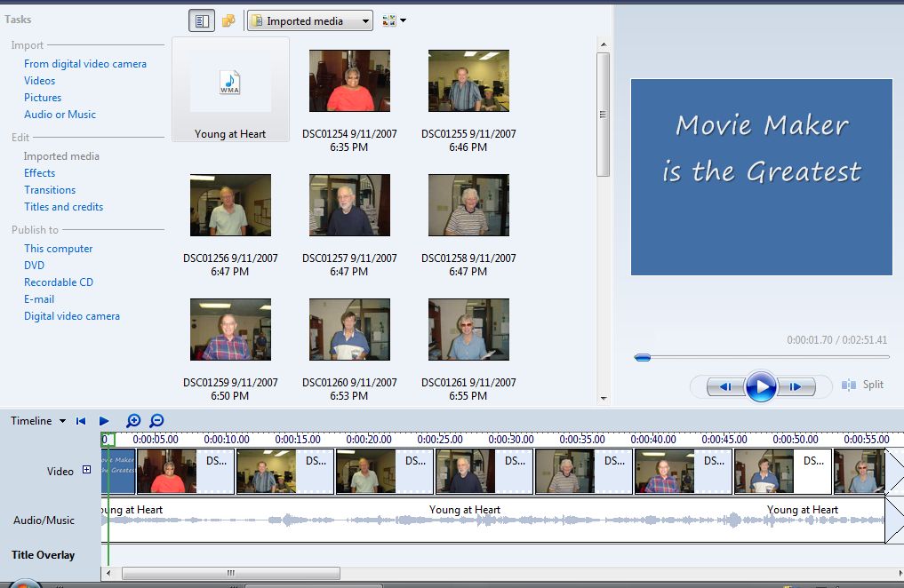Screen dimensions: 904x588
Task: Play the preview monitor
Action: pos(761,386)
